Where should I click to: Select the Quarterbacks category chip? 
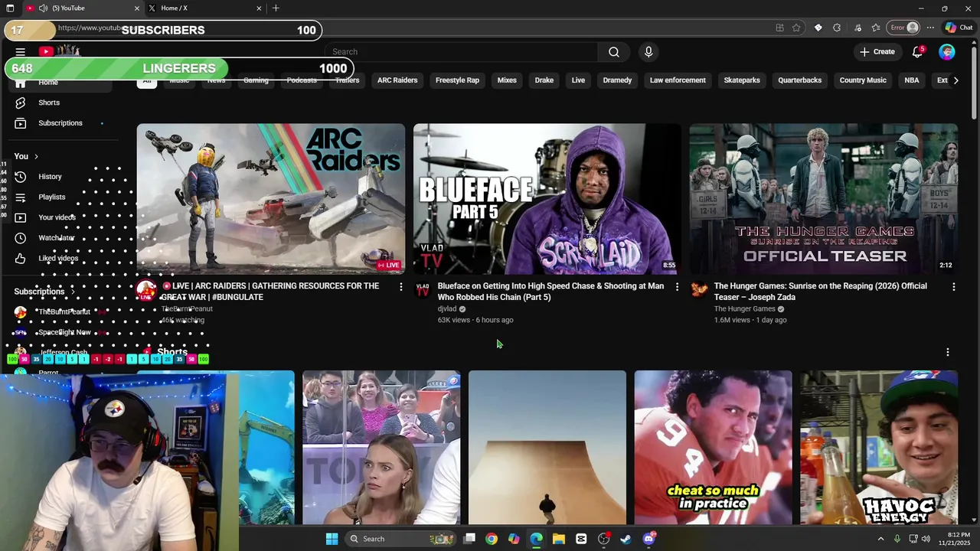[x=800, y=80]
